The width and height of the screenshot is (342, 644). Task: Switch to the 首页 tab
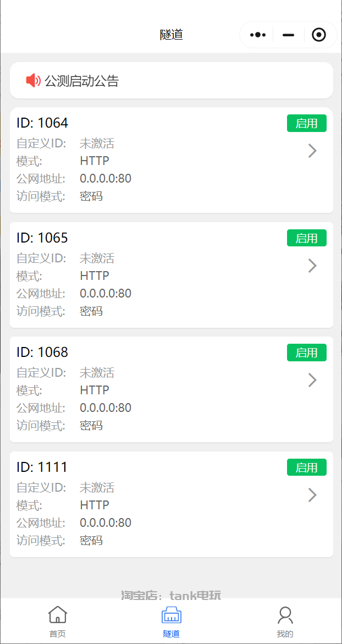pos(57,621)
